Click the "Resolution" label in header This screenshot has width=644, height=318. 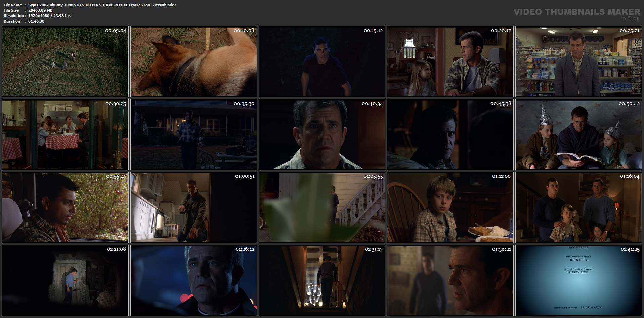(14, 16)
